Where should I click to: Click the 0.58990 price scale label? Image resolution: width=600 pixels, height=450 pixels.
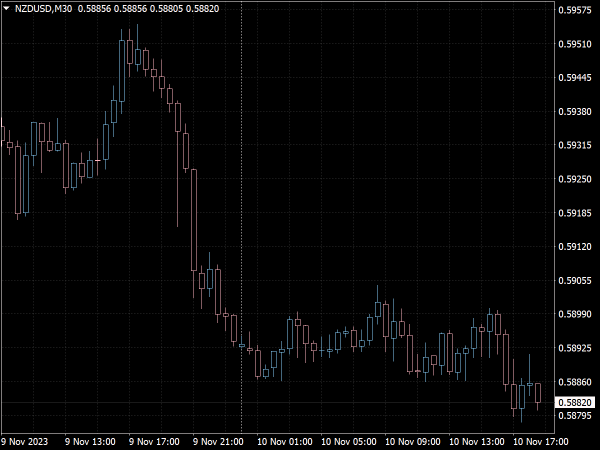(x=575, y=314)
